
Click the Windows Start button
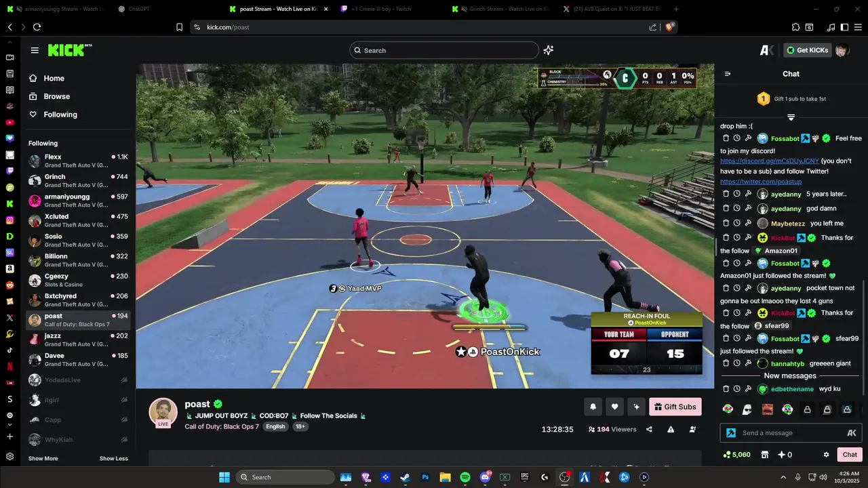(224, 477)
